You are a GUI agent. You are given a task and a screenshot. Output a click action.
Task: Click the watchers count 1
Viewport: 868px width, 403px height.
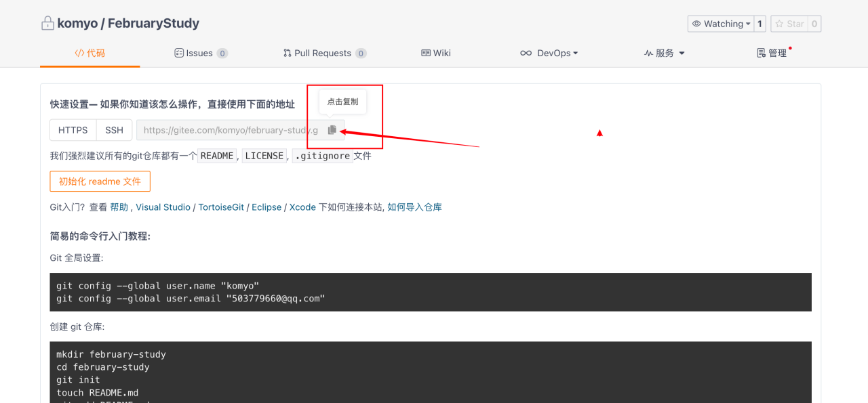click(759, 24)
